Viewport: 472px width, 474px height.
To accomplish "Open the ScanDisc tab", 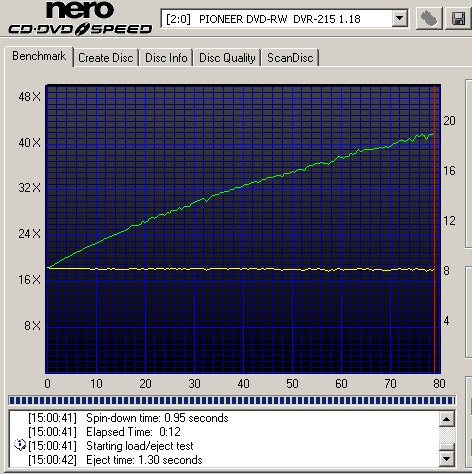I will click(290, 58).
